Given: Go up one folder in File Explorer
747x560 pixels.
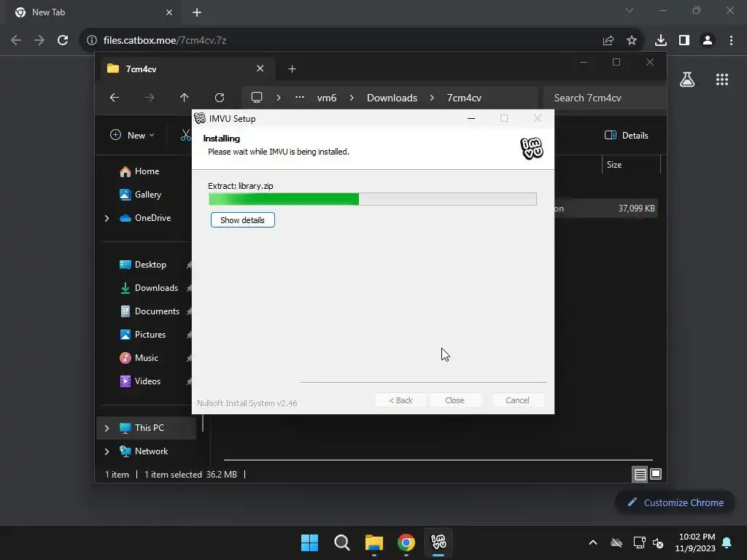Looking at the screenshot, I should pos(185,98).
